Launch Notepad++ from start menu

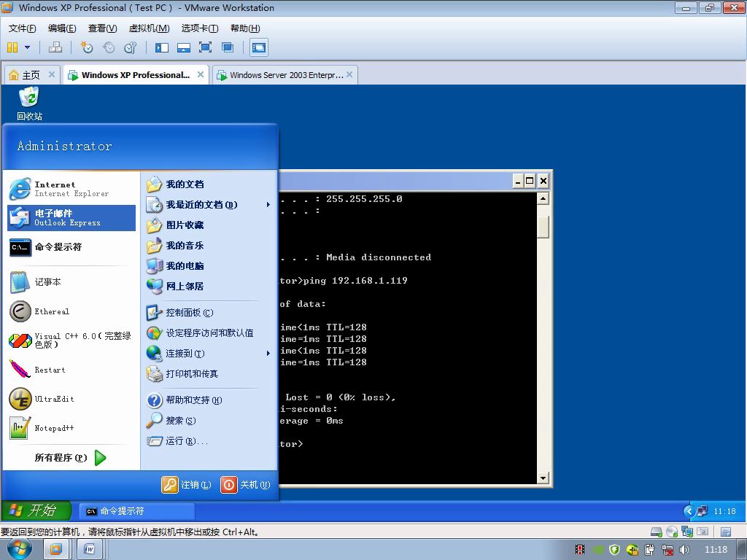[x=71, y=428]
